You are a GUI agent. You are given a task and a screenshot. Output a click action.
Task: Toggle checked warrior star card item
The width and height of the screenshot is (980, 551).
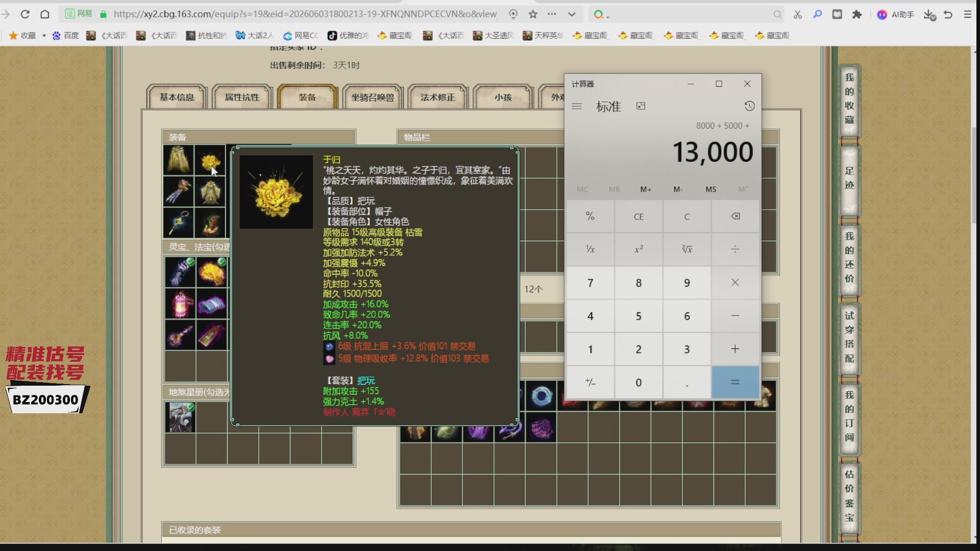point(180,417)
